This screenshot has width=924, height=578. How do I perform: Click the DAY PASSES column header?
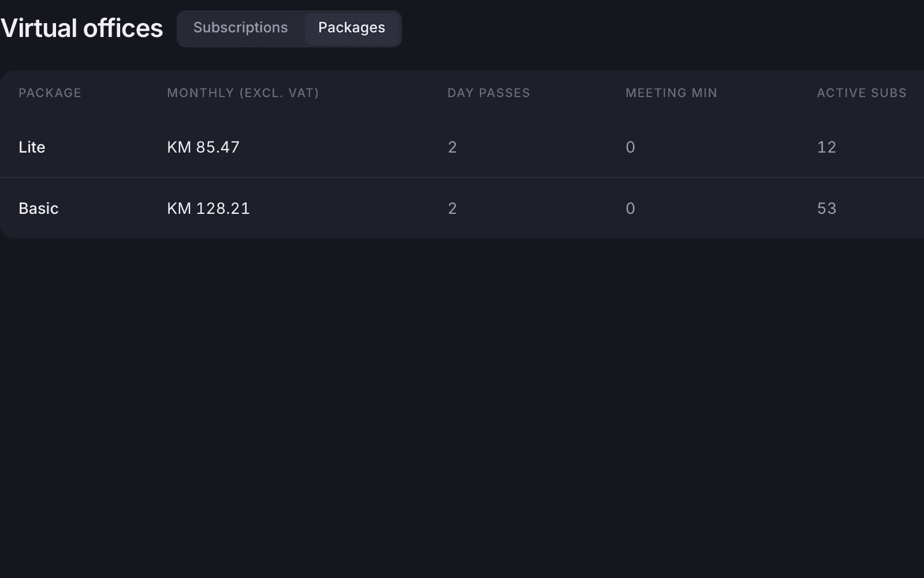pyautogui.click(x=489, y=93)
